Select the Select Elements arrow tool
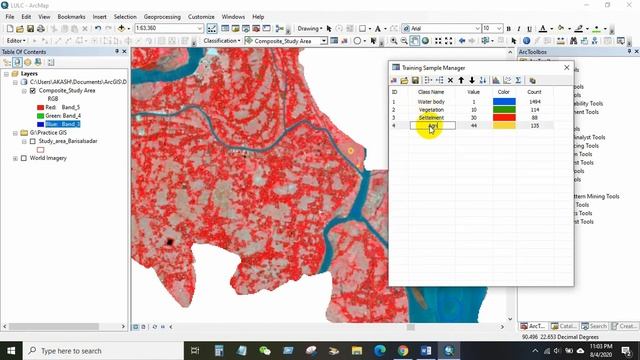 pos(514,41)
